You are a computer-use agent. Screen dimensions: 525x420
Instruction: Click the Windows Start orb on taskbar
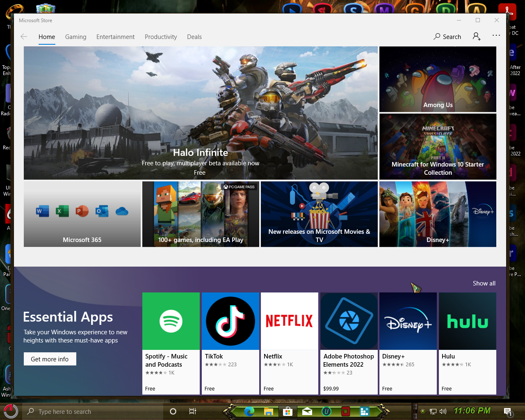pyautogui.click(x=10, y=411)
